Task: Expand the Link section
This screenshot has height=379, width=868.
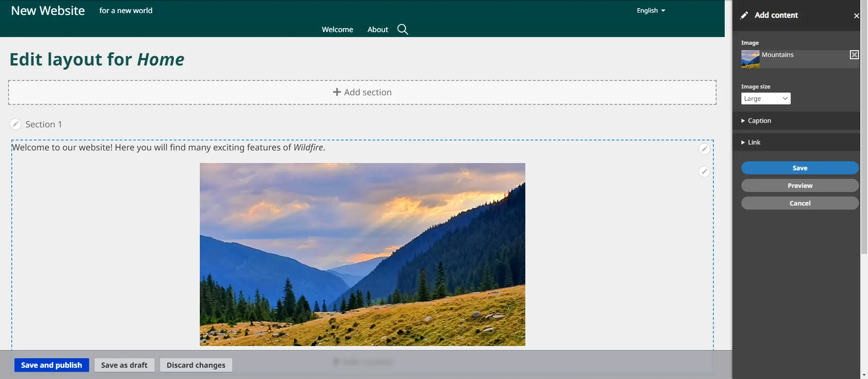Action: tap(754, 142)
